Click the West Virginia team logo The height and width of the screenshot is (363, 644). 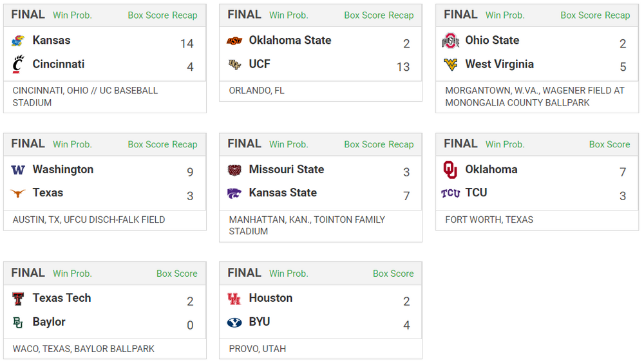pos(451,64)
